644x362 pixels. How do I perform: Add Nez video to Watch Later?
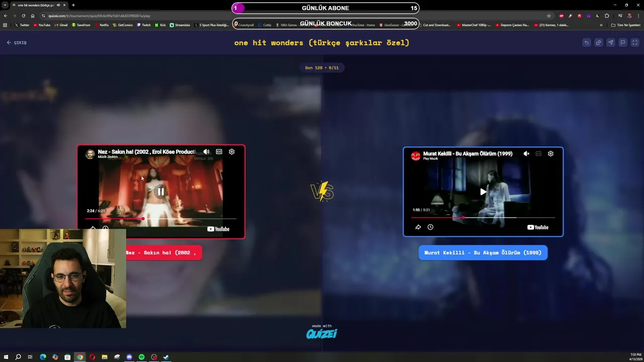[105, 229]
